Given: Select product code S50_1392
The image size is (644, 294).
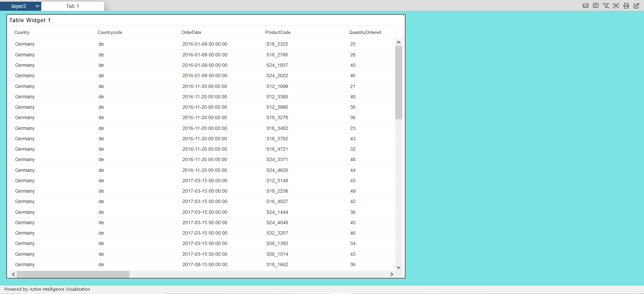Looking at the screenshot, I should coord(277,243).
